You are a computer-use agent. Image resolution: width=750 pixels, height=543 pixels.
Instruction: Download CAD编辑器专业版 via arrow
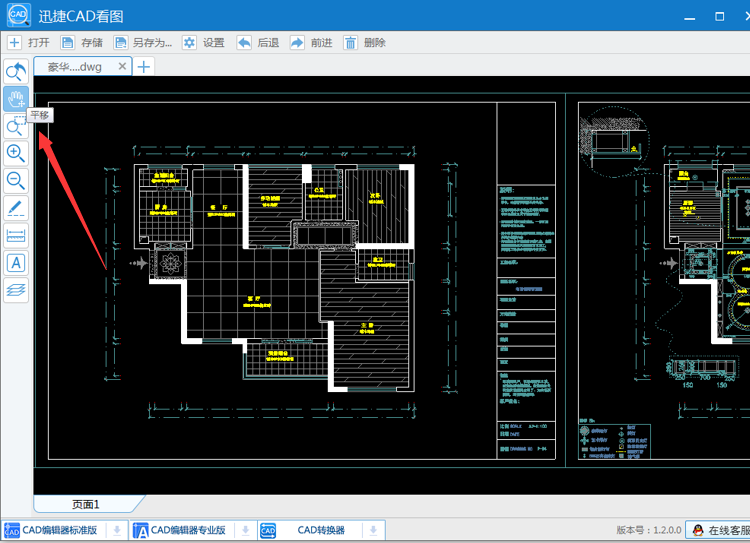(x=245, y=530)
